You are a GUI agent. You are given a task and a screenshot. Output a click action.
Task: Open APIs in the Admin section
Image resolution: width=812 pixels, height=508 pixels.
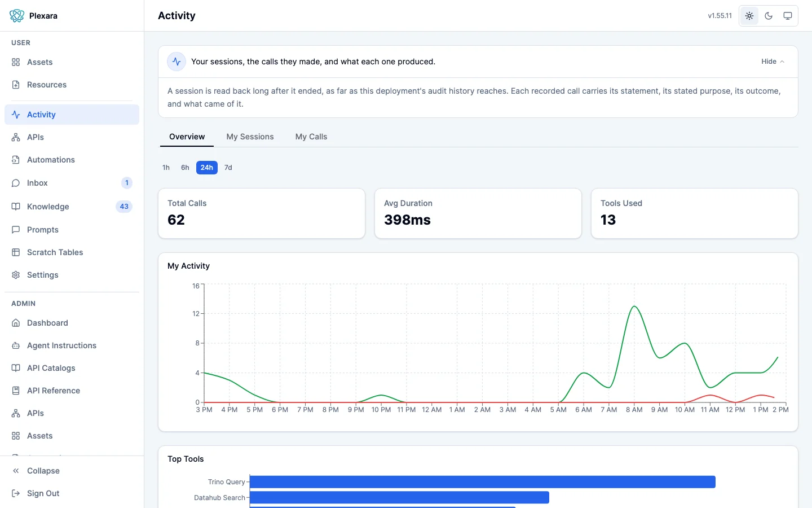pos(72,413)
